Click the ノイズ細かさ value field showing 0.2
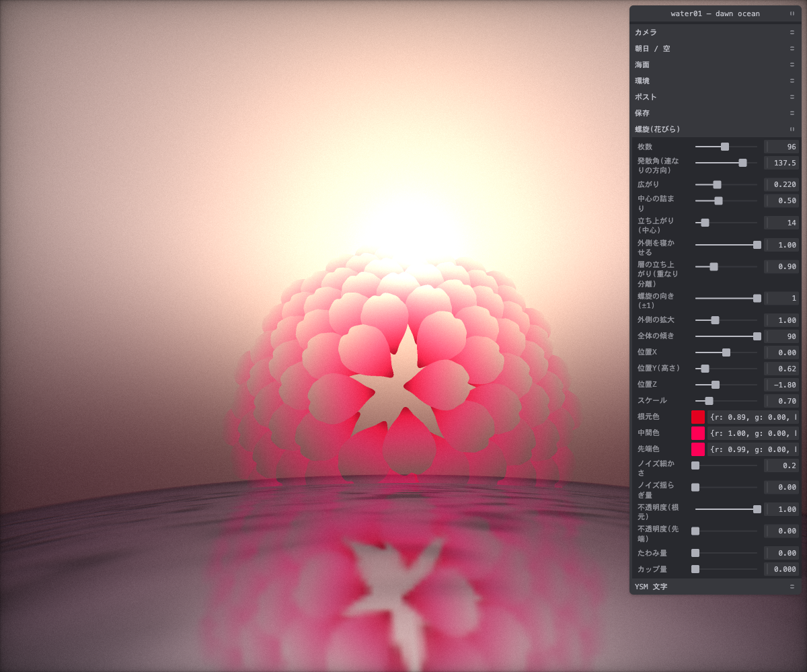This screenshot has width=807, height=672. coord(781,465)
